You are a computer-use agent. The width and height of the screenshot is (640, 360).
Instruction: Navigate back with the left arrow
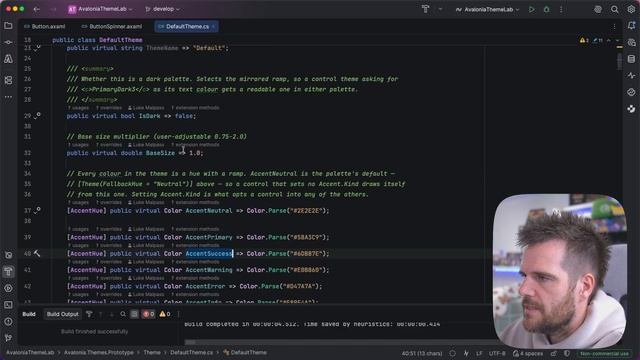click(37, 9)
